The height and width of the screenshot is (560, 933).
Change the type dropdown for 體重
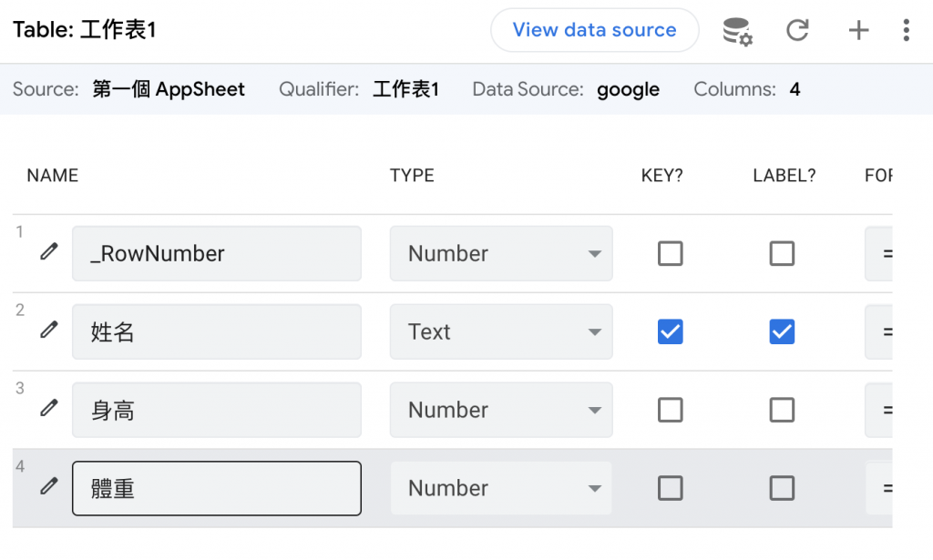point(501,489)
